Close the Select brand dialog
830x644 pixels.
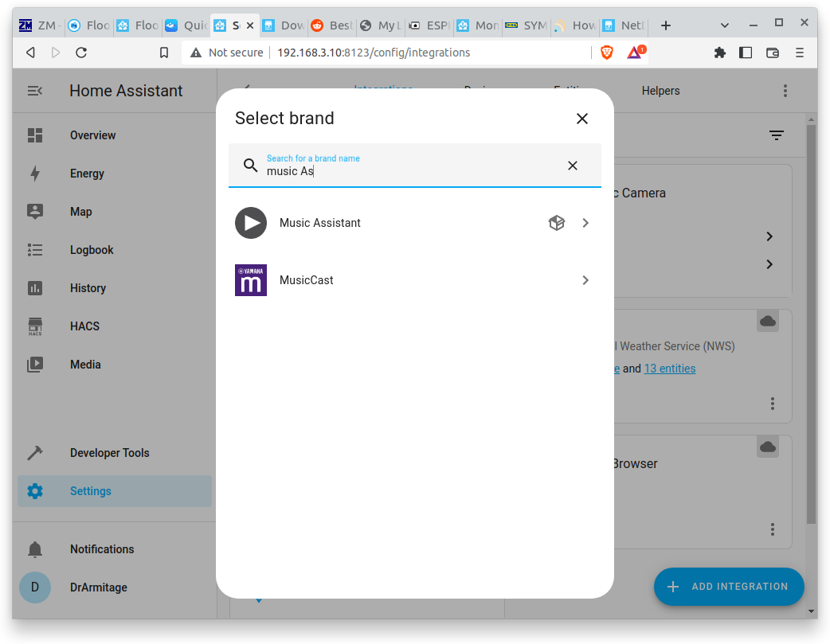[581, 119]
